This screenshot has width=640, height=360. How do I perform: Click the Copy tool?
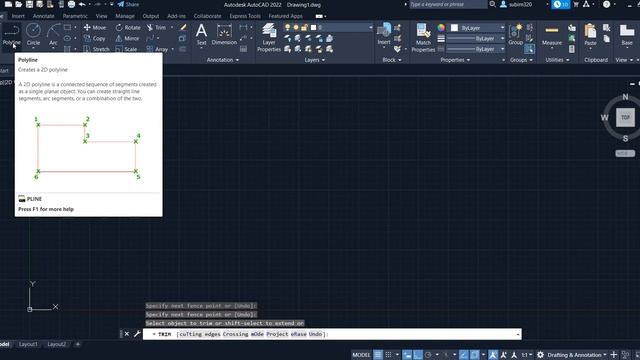click(95, 38)
